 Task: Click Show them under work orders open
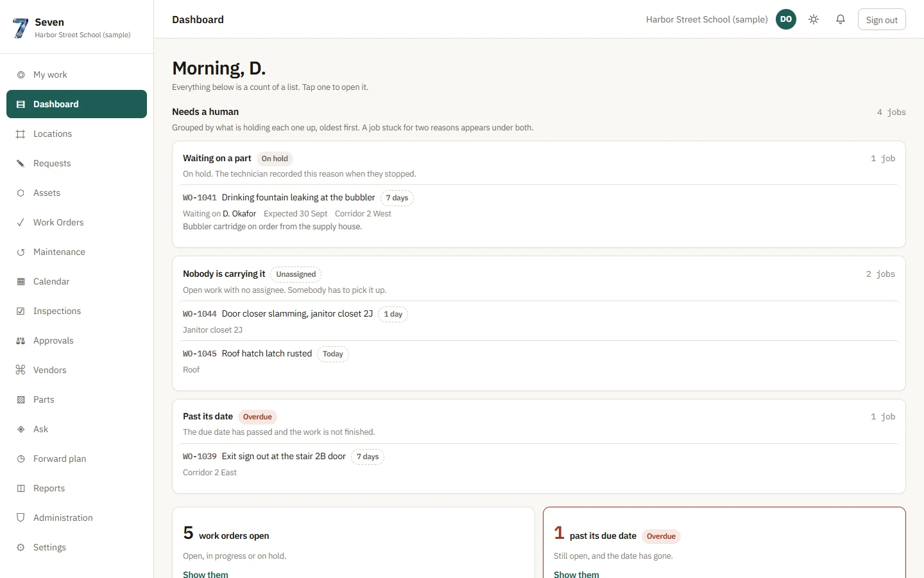pyautogui.click(x=205, y=574)
